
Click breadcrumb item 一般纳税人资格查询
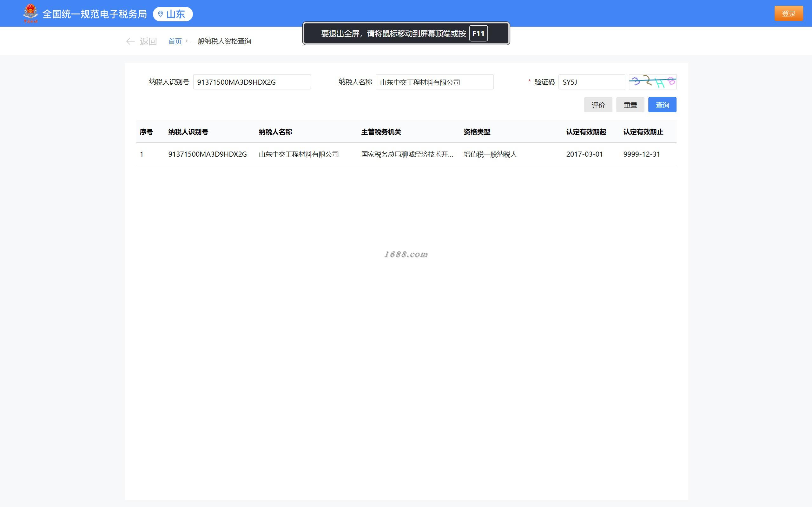pyautogui.click(x=221, y=41)
